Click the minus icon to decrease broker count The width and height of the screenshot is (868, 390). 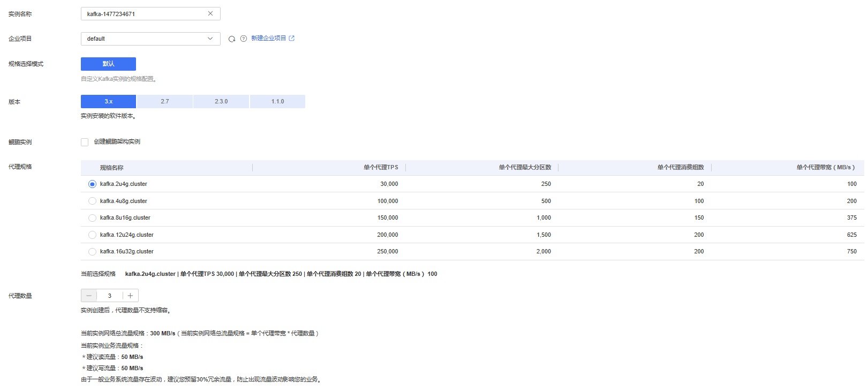point(89,296)
